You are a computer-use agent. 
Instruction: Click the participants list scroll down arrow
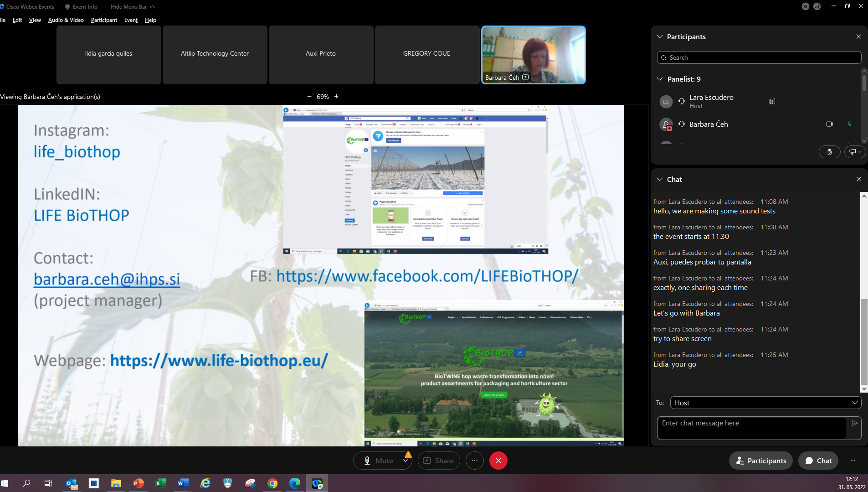coord(864,141)
